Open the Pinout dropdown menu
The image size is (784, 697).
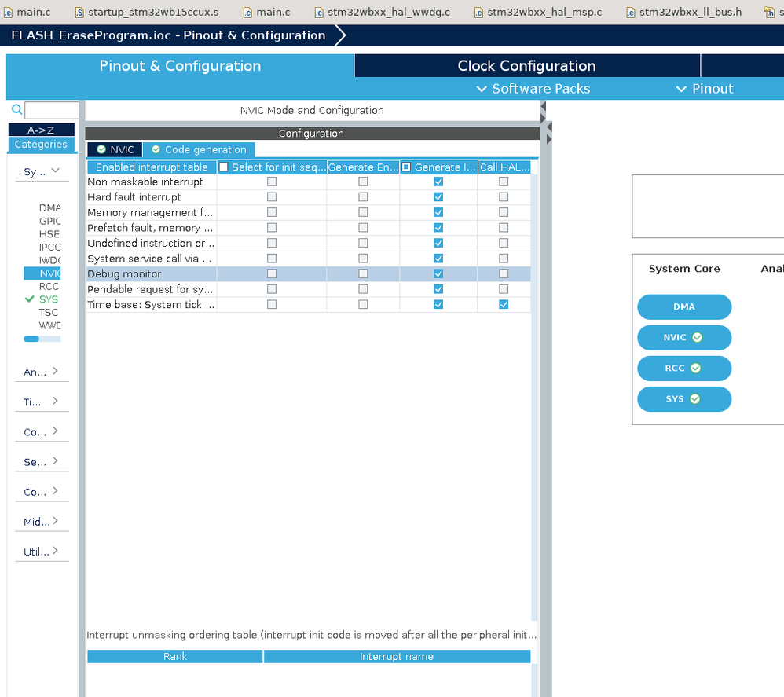[x=705, y=89]
